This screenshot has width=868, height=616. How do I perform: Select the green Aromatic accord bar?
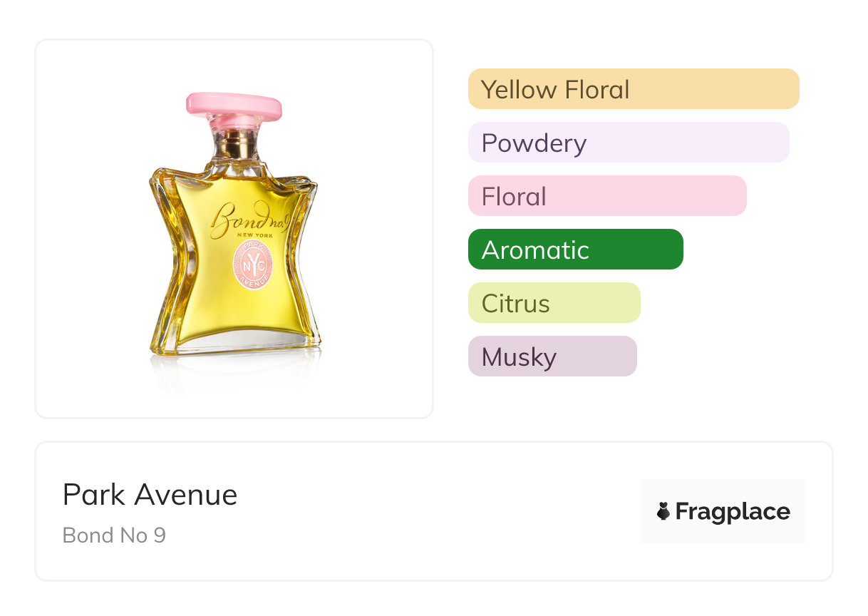[x=575, y=250]
